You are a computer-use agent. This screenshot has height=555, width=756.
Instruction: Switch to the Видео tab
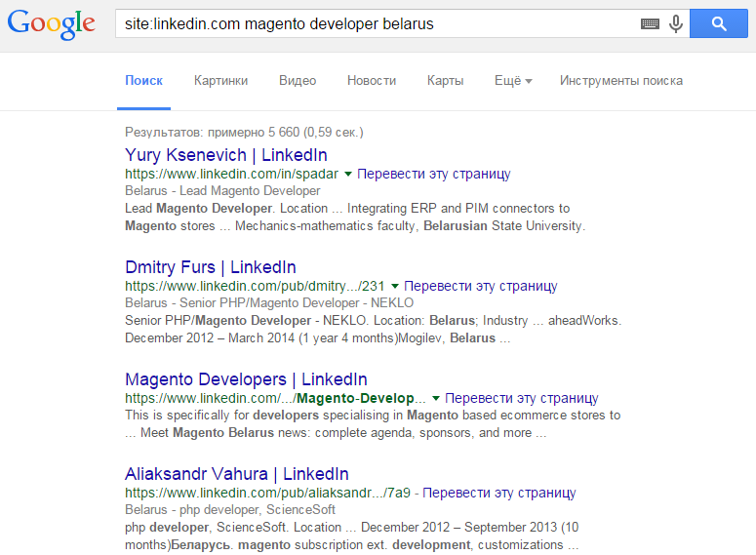[298, 81]
